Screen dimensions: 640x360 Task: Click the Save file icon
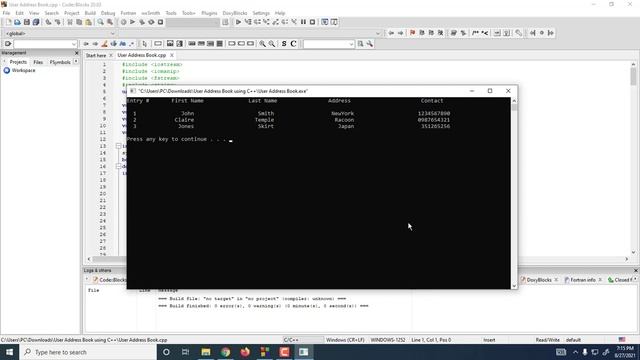tap(27, 22)
